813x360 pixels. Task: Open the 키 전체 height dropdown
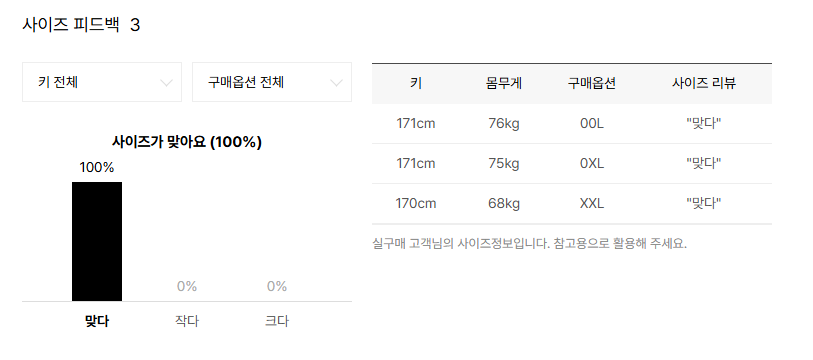[102, 82]
